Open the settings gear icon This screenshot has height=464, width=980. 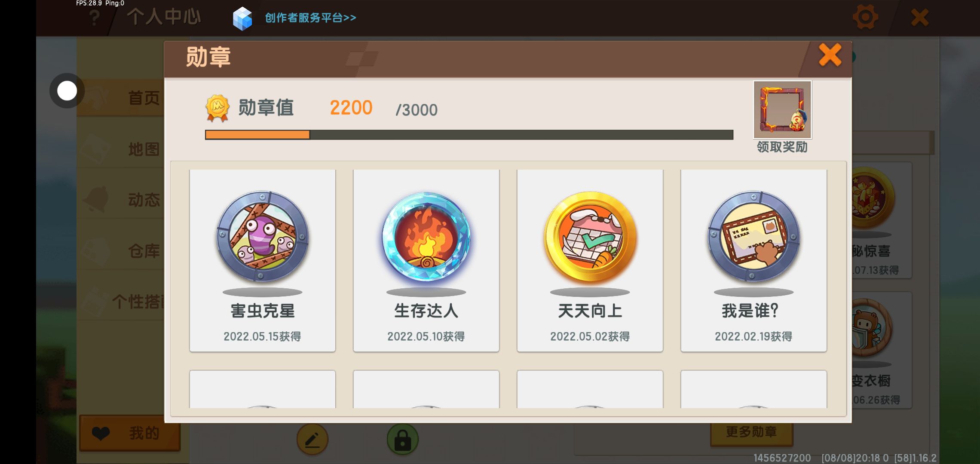[865, 17]
